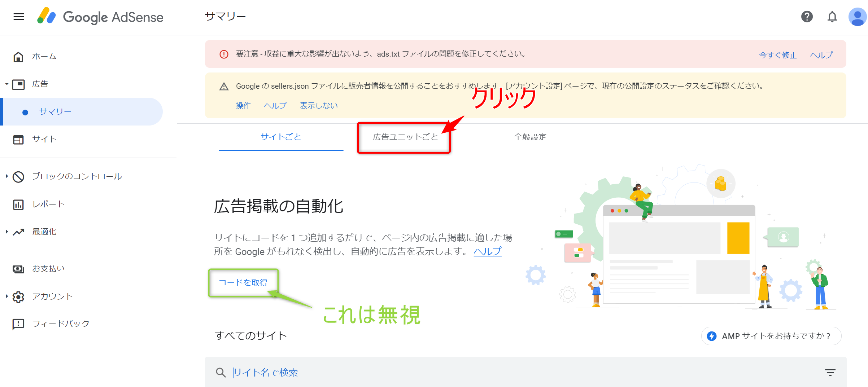Click the Feedback (フィードバック) speech icon
This screenshot has height=387, width=868.
click(18, 324)
